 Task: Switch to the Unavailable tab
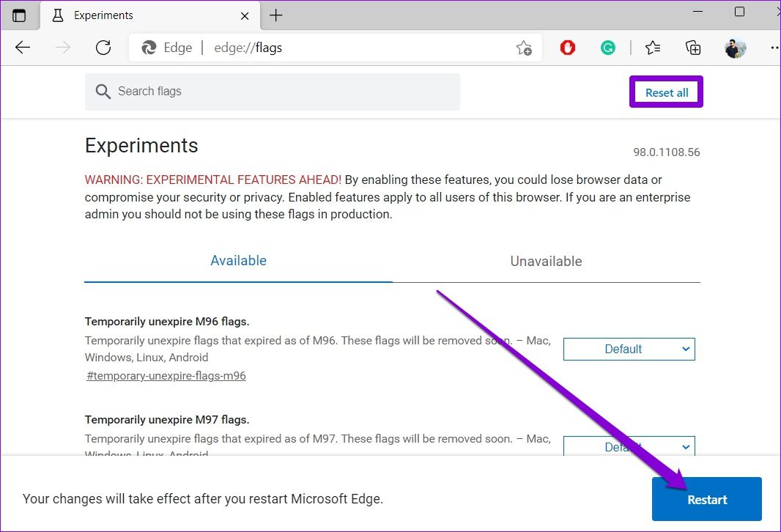click(546, 262)
